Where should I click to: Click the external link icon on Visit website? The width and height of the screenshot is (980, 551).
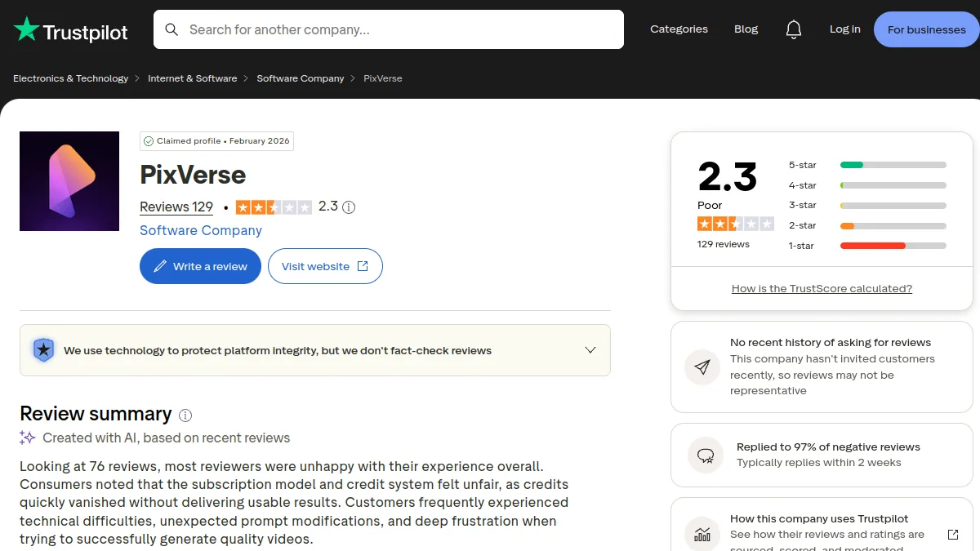pos(363,266)
